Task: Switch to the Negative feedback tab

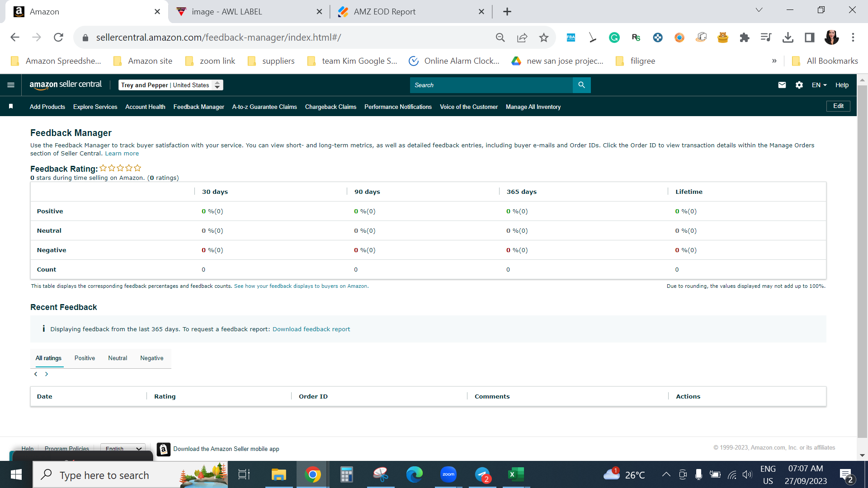Action: click(152, 358)
